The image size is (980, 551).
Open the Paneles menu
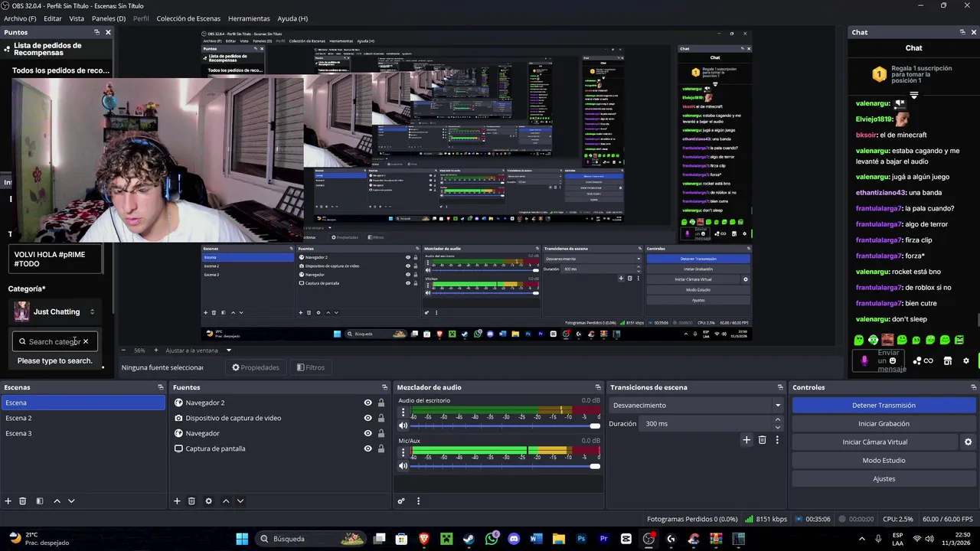tap(109, 18)
